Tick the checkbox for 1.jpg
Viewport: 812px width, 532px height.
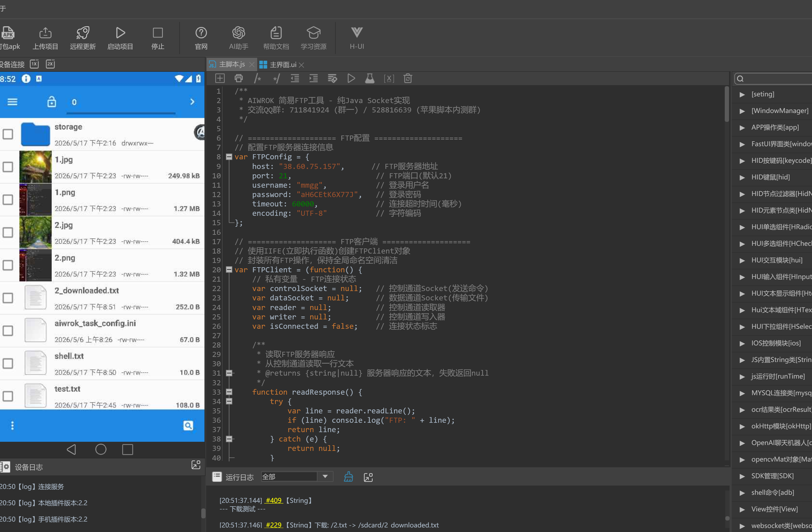coord(8,167)
